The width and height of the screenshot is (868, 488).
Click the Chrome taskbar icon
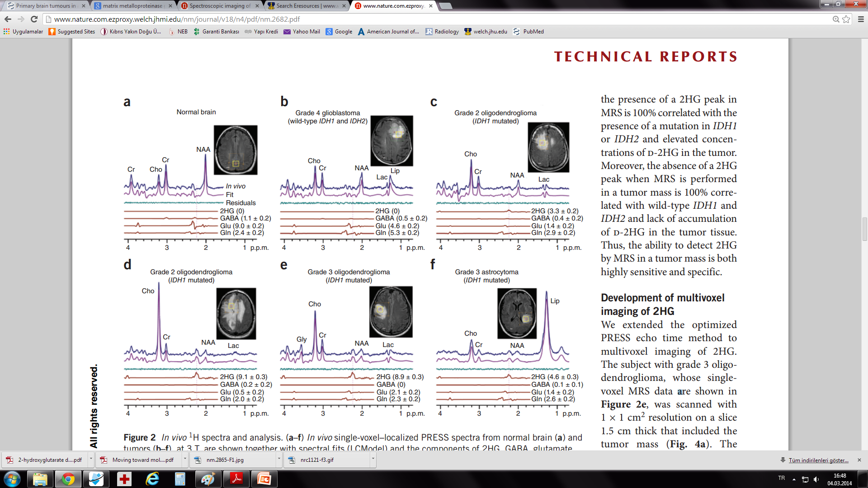click(68, 479)
